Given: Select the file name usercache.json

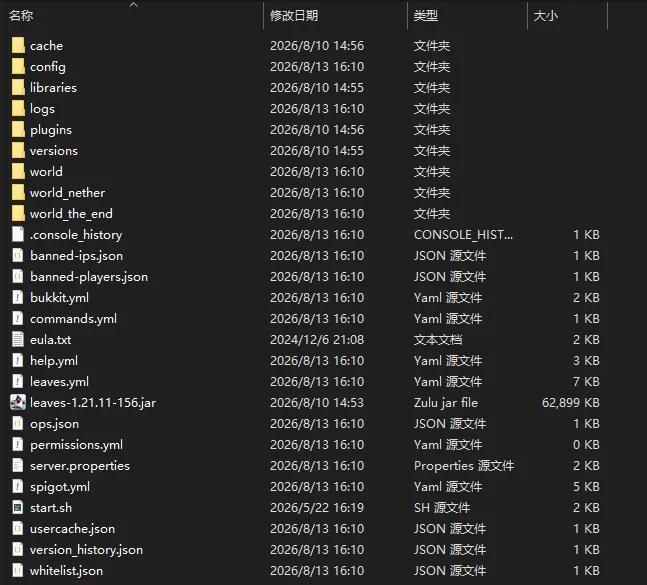Looking at the screenshot, I should [x=72, y=528].
